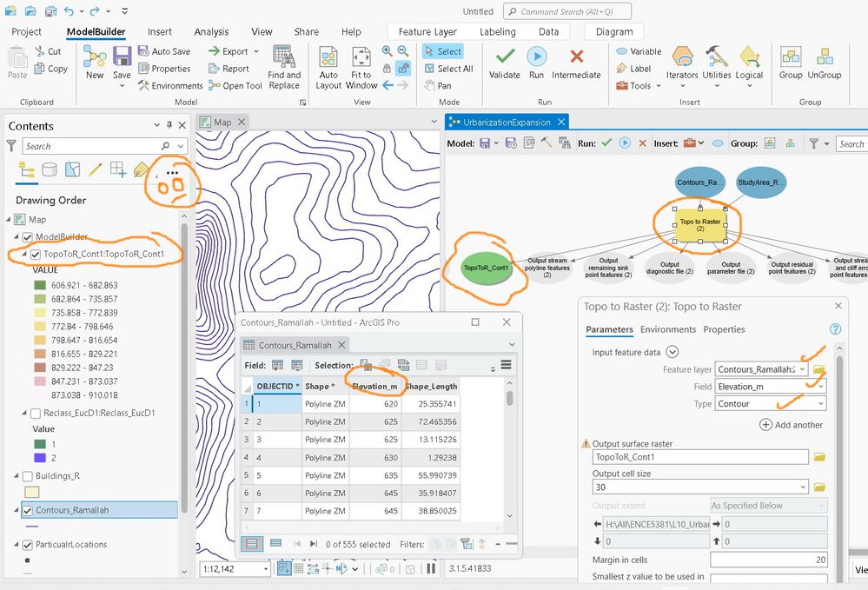Open the Utilities tool menu
Screen dimensions: 868x590
(x=716, y=67)
